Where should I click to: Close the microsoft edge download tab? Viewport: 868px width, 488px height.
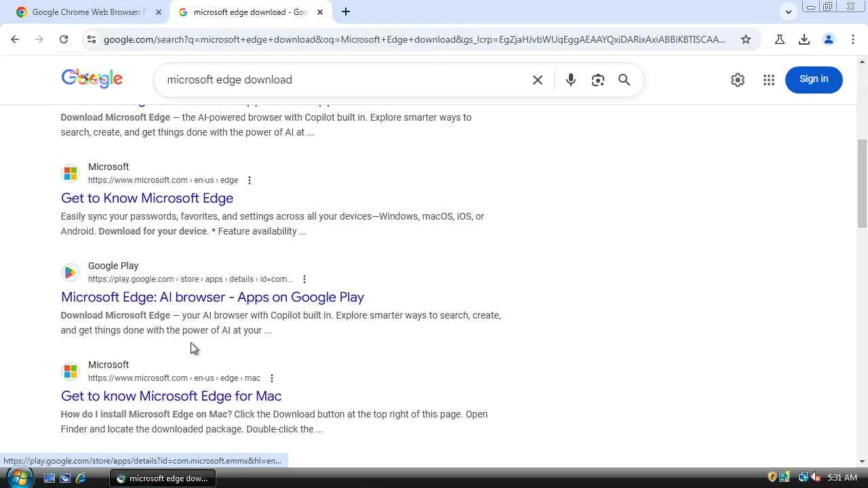320,12
